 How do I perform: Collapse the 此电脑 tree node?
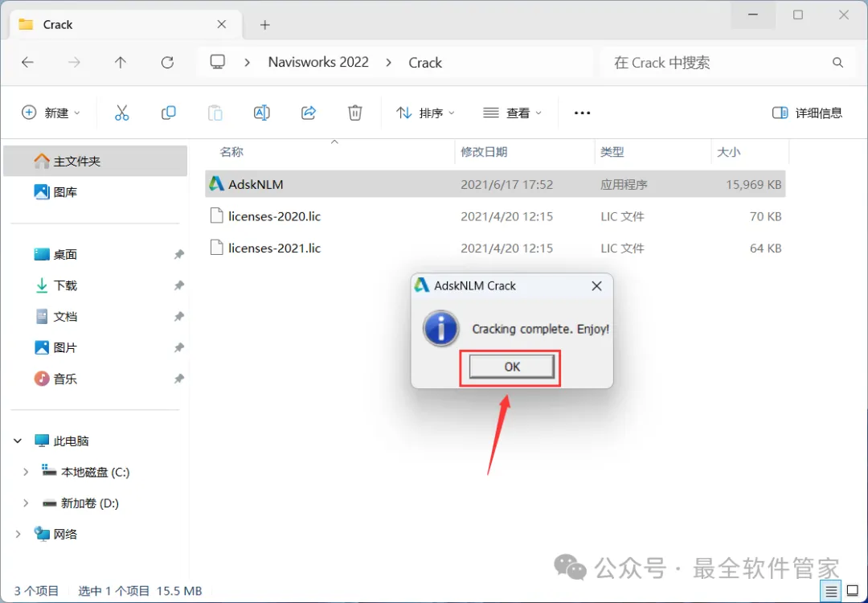[18, 441]
